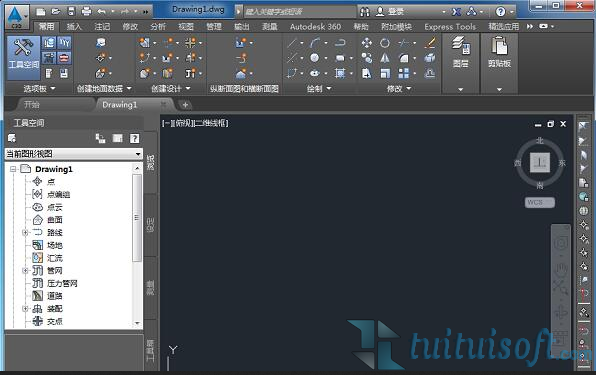This screenshot has height=375, width=596.
Task: Click the Autodesk Exchange X icon
Action: click(456, 12)
